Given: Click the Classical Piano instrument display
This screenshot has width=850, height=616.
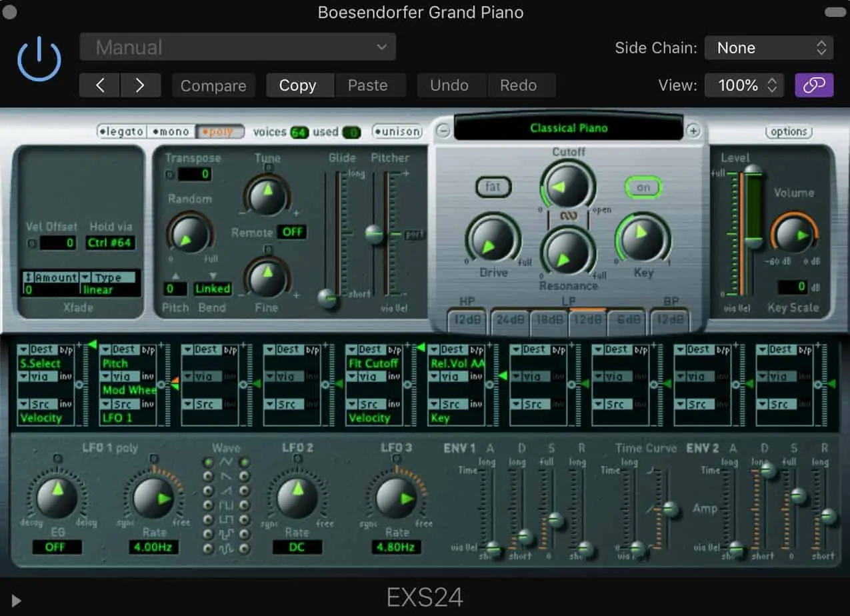Looking at the screenshot, I should [x=568, y=127].
